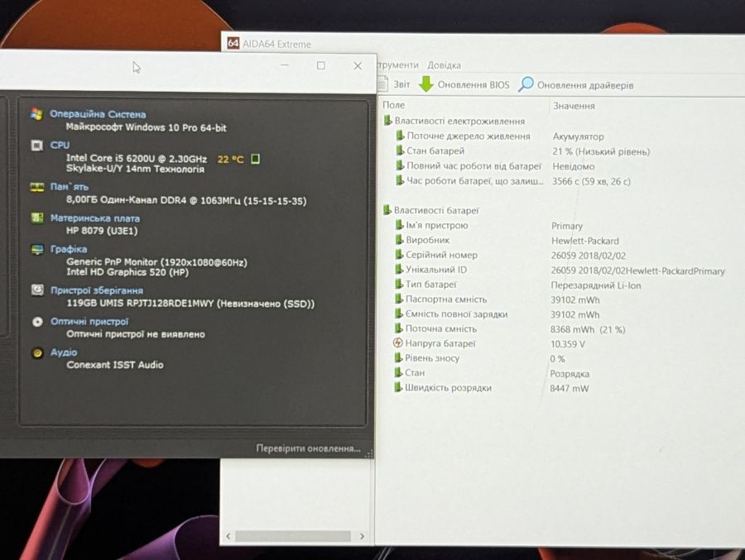Click the Windows logo icon for Операційна Система
Screen dimensions: 745x560
tap(36, 114)
